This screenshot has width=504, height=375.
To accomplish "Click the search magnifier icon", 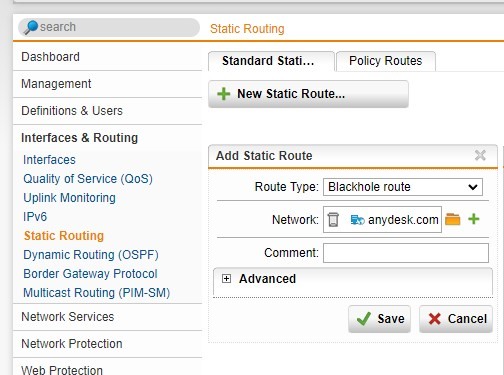I will click(x=31, y=27).
